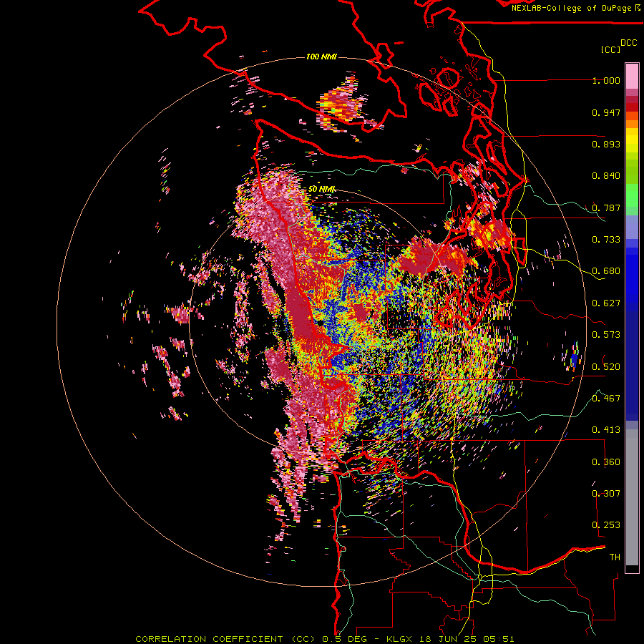Select the 0.787 legend value
Screen dimensions: 644x644
tap(606, 208)
